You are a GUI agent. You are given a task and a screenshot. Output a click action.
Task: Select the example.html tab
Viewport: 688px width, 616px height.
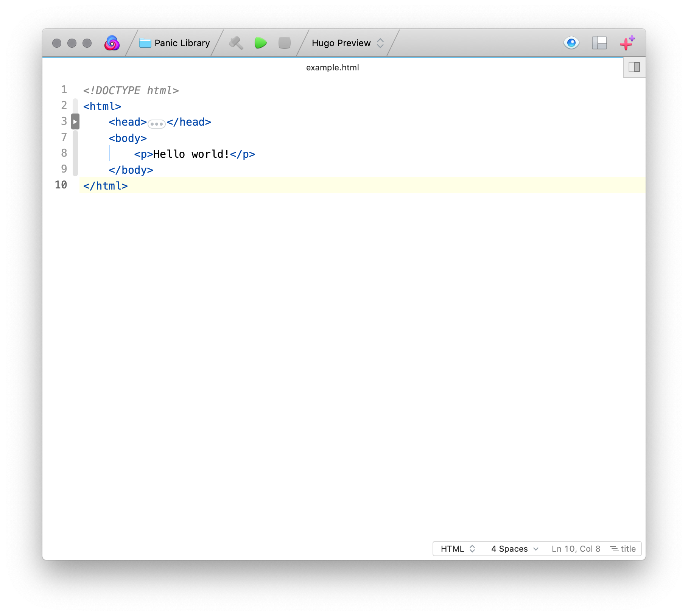(x=333, y=68)
